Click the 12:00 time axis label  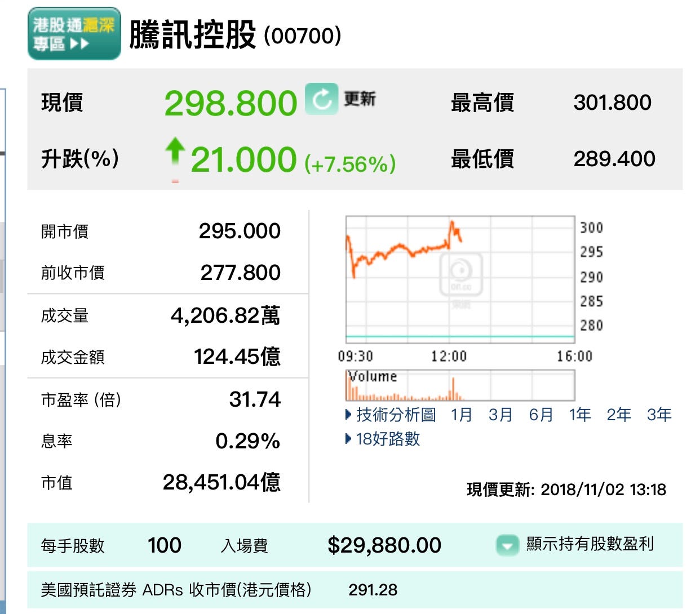coord(449,356)
